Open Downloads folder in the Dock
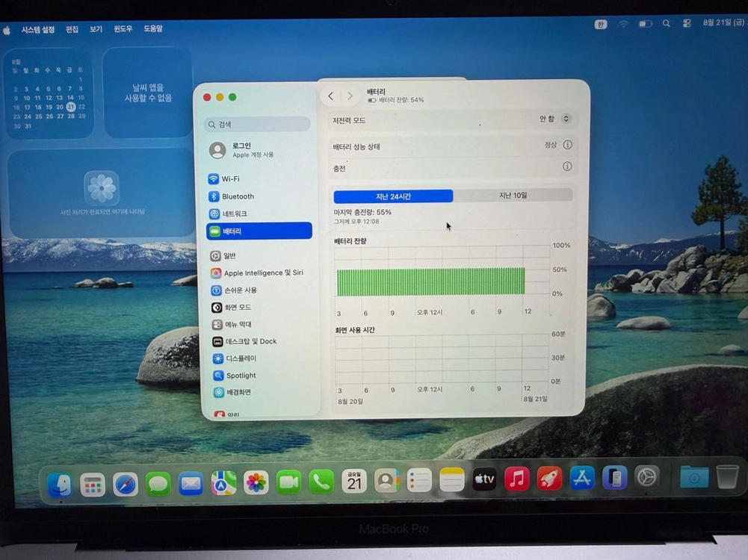This screenshot has height=560, width=748. (x=694, y=476)
